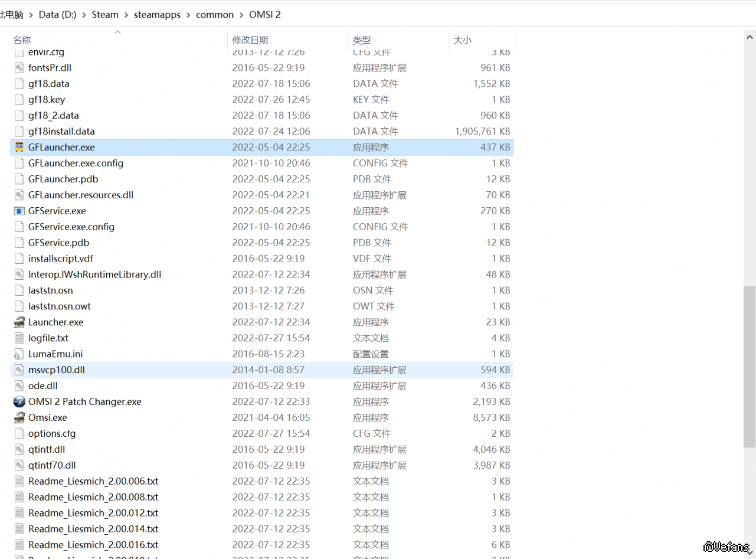Expand the chevron after Data (D:) breadcrumb
The height and width of the screenshot is (559, 756).
point(84,15)
